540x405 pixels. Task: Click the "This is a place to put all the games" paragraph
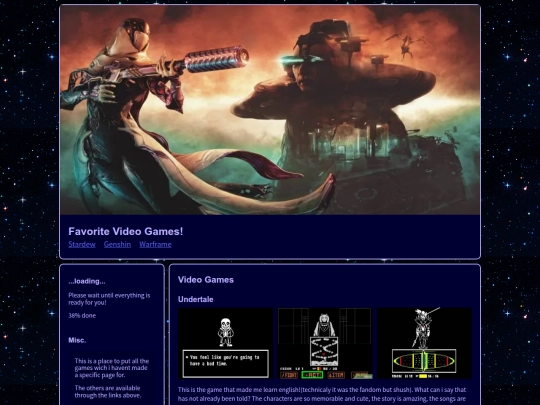coord(112,368)
